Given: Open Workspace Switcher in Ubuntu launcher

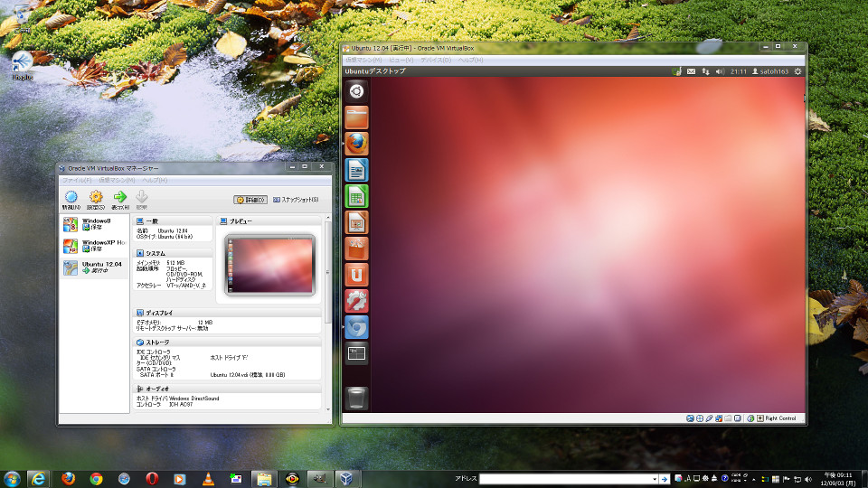Looking at the screenshot, I should click(356, 353).
